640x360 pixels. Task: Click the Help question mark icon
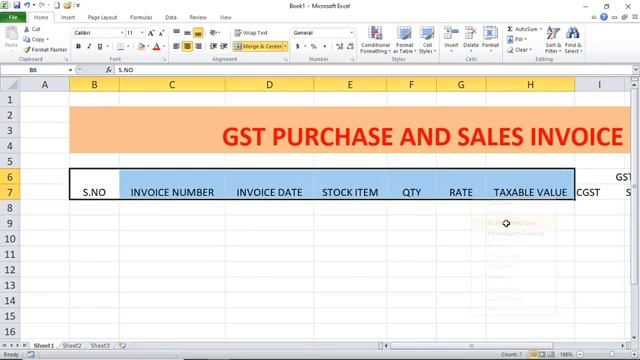pyautogui.click(x=604, y=17)
